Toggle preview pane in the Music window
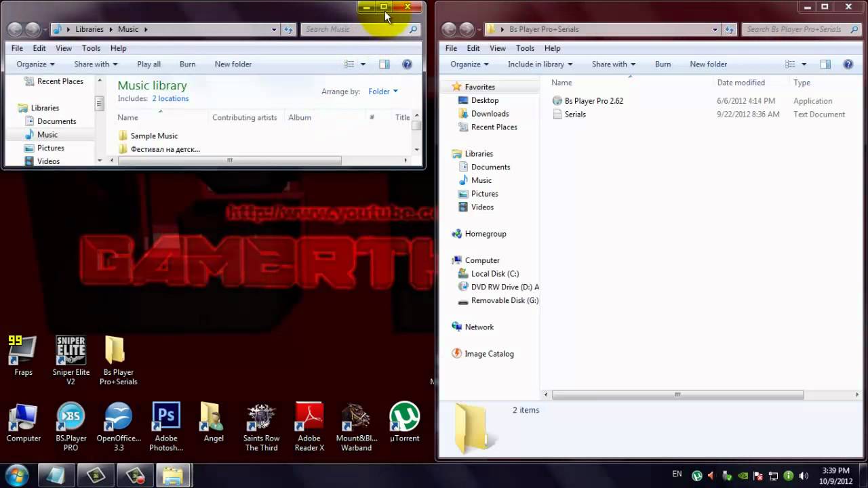This screenshot has height=488, width=868. pyautogui.click(x=384, y=64)
